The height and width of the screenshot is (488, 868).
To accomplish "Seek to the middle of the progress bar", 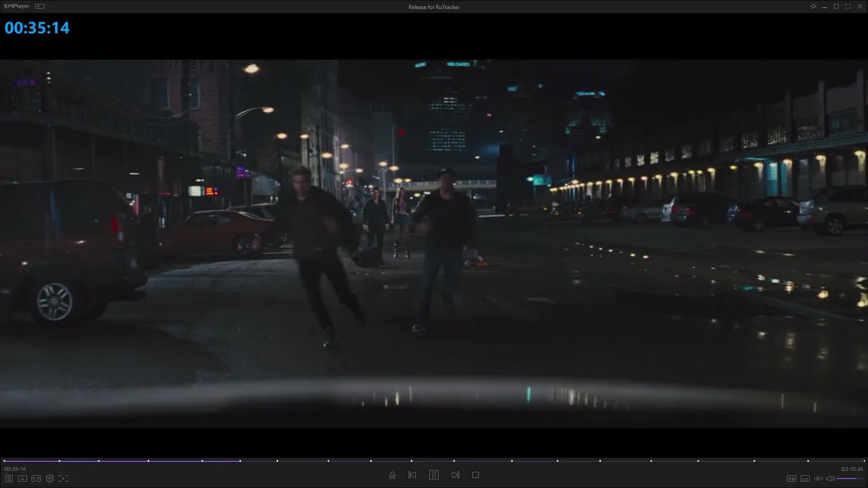I will pyautogui.click(x=434, y=461).
